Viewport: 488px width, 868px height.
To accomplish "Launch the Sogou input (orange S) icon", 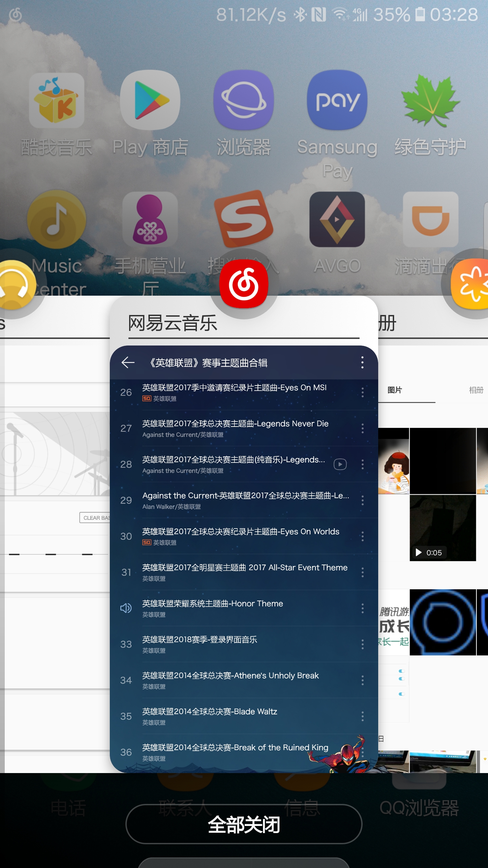I will 244,219.
